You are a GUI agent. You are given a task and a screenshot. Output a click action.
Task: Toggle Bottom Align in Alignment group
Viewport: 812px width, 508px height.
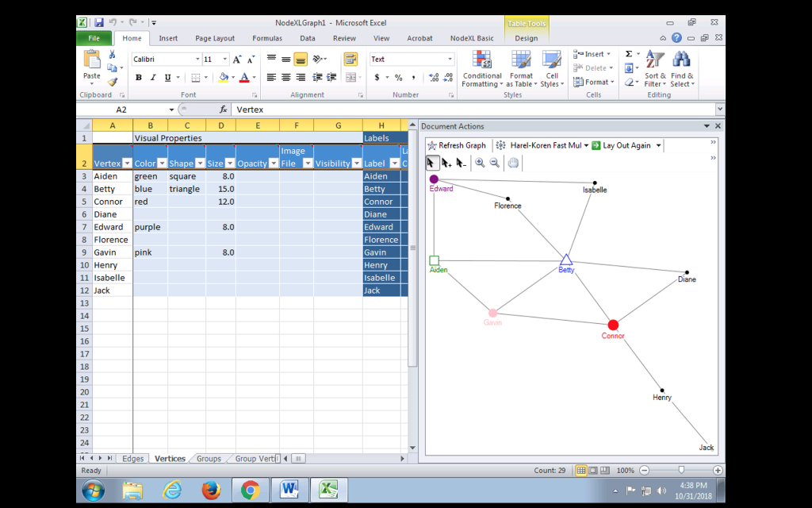tap(301, 60)
